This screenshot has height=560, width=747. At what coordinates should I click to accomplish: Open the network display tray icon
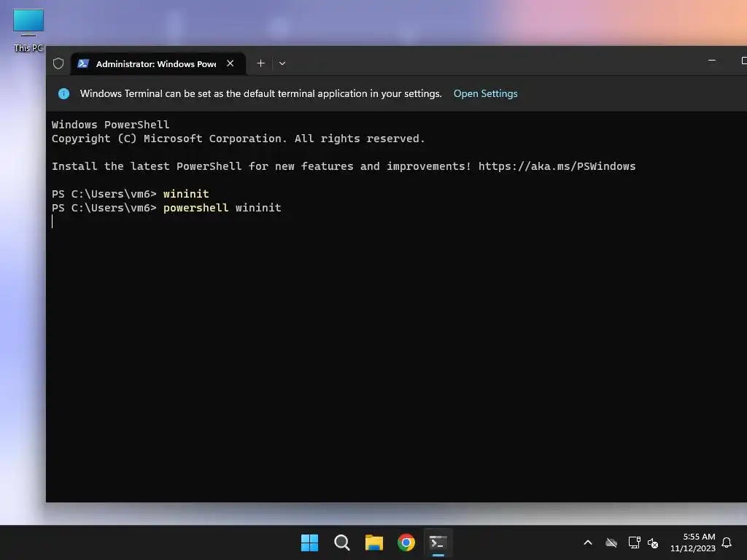[x=634, y=542]
